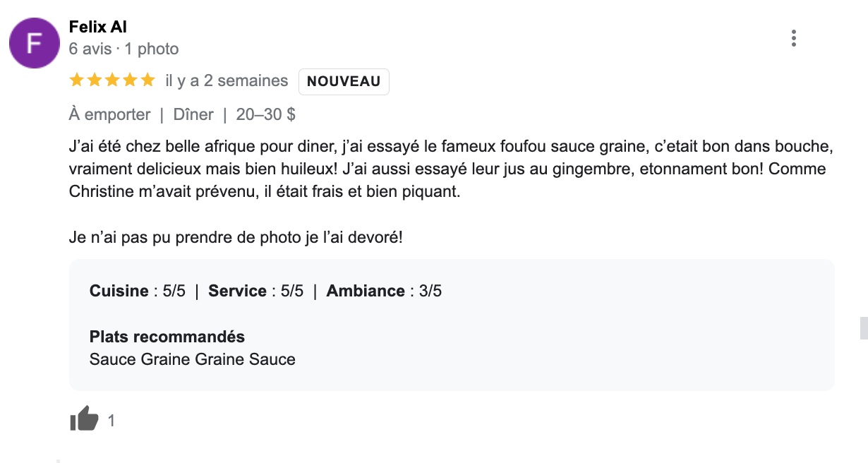The image size is (868, 463).
Task: Click the NOUVEAU badge
Action: coord(344,81)
